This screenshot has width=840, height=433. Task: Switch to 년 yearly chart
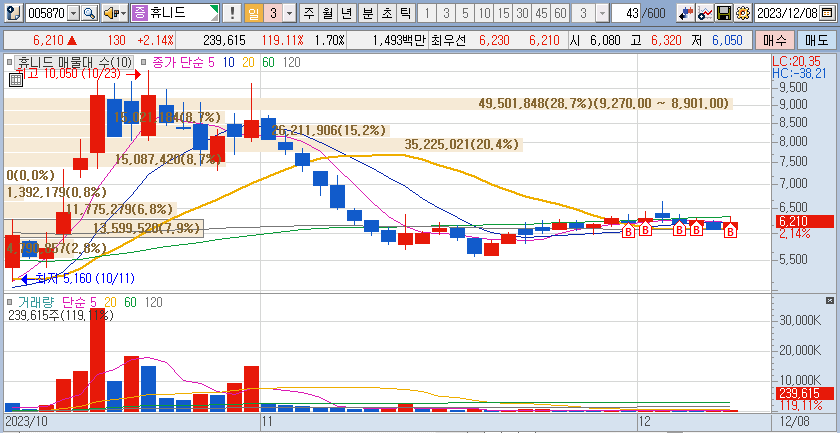348,13
